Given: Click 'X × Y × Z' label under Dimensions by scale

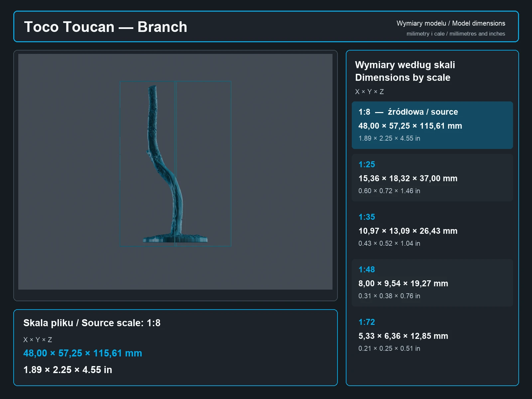Looking at the screenshot, I should (x=369, y=92).
